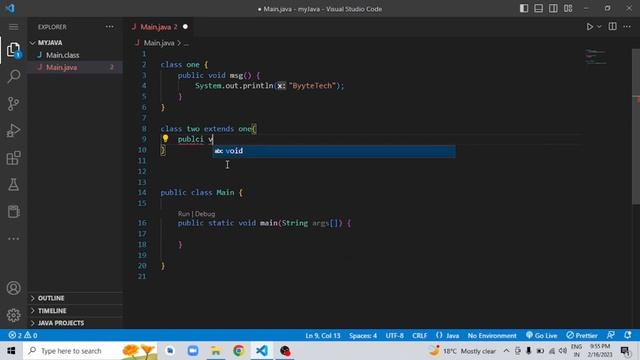
Task: Split the editor to the right
Action: 613,27
